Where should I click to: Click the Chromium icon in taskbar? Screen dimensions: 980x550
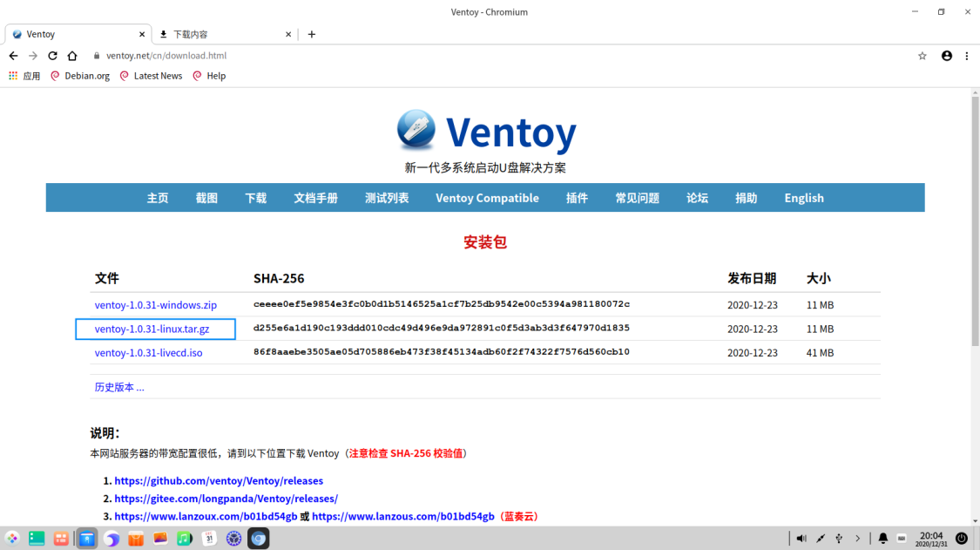(x=258, y=538)
